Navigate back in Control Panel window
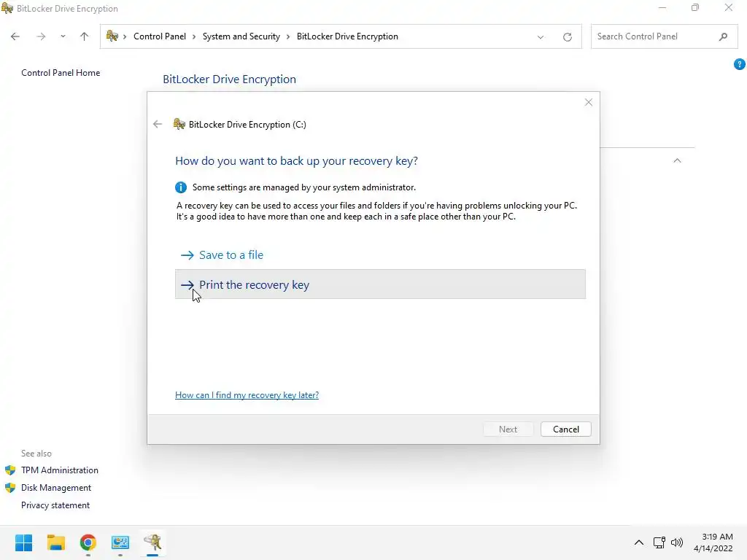The image size is (747, 560). tap(15, 36)
